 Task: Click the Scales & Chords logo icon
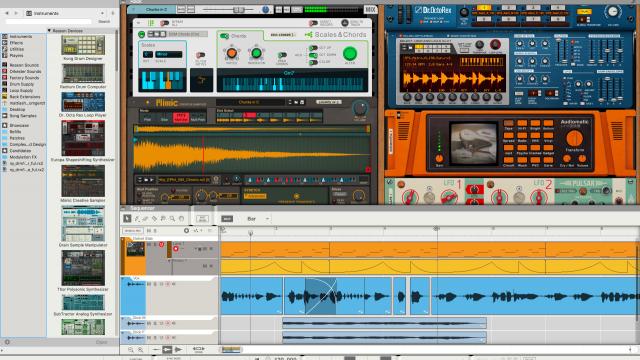[x=309, y=35]
